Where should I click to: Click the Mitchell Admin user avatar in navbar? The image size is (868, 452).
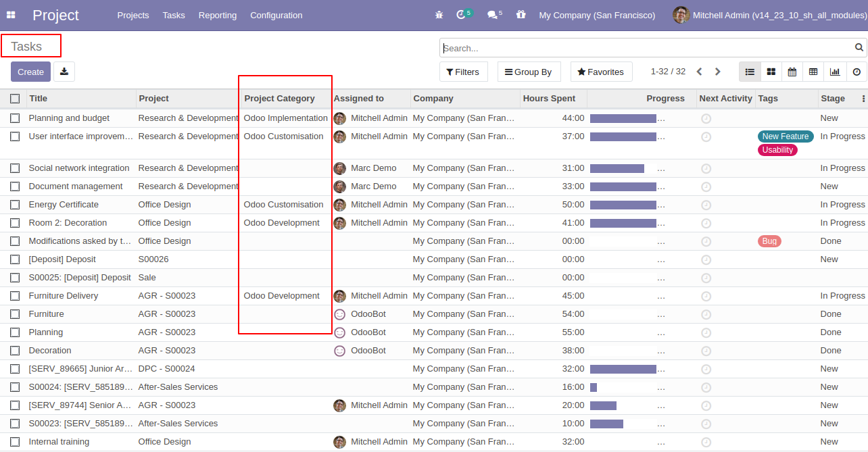pyautogui.click(x=681, y=15)
